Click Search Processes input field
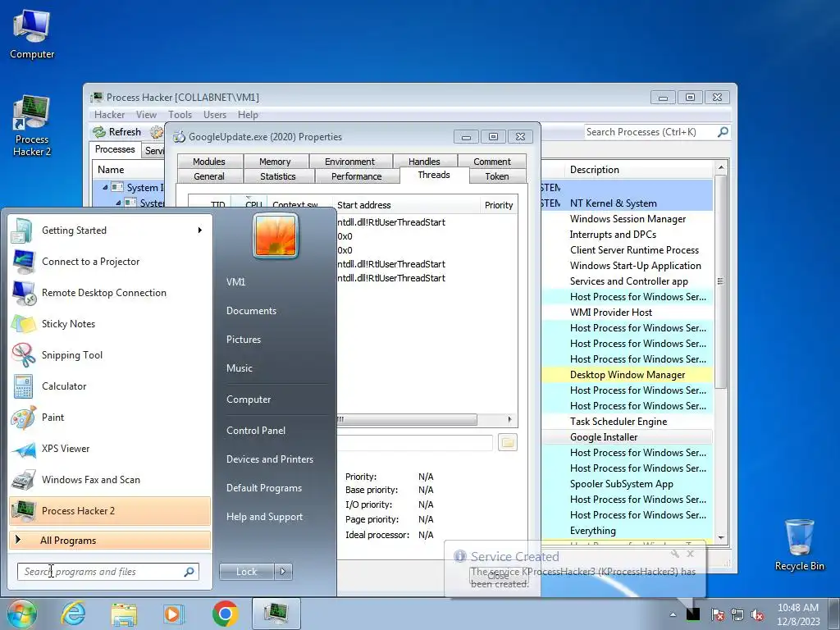Screen dimensions: 840x630 pos(650,132)
